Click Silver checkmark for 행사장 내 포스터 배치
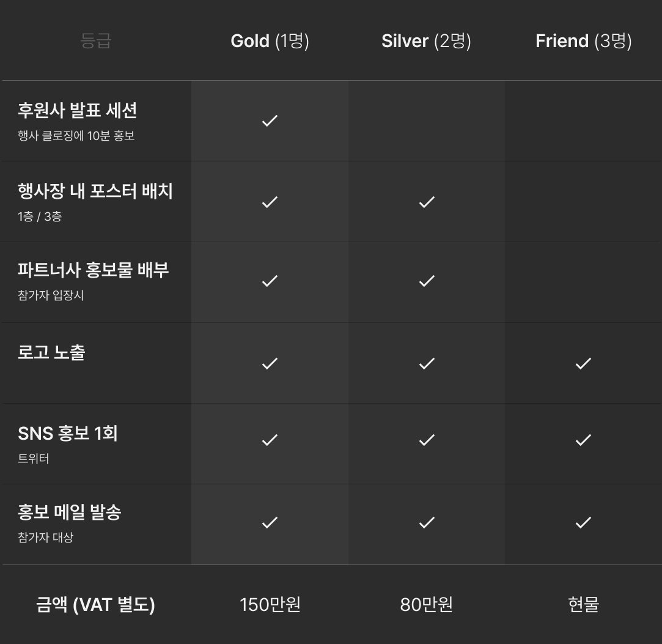The height and width of the screenshot is (644, 662). click(x=427, y=202)
